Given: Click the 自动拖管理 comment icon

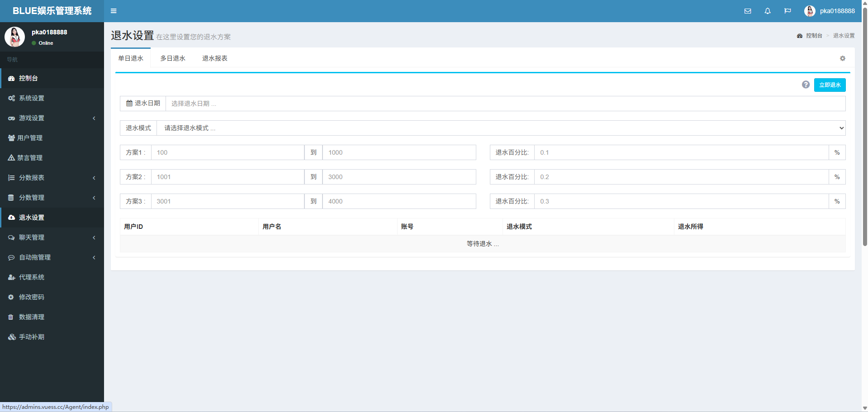Looking at the screenshot, I should click(x=11, y=257).
